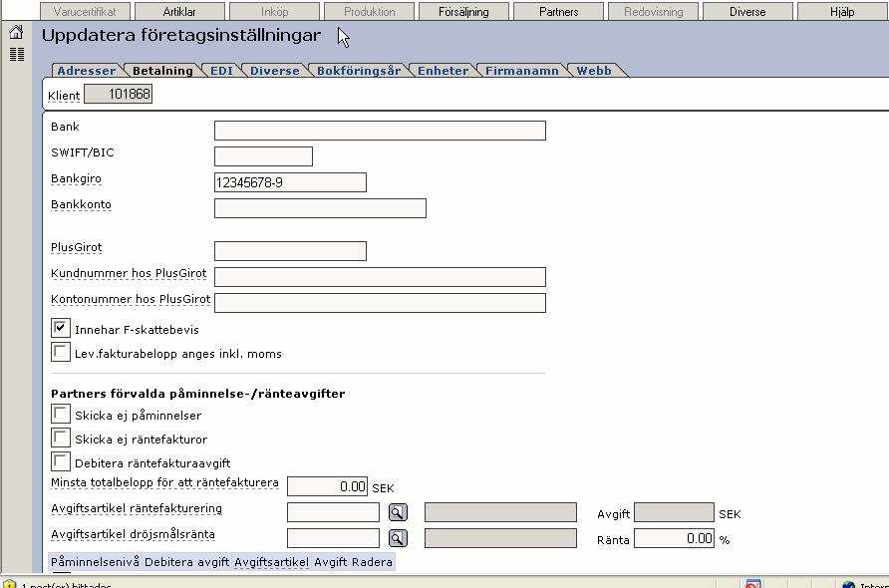Image resolution: width=889 pixels, height=588 pixels.
Task: Click the Avgiftsartikel column header
Action: tap(271, 562)
